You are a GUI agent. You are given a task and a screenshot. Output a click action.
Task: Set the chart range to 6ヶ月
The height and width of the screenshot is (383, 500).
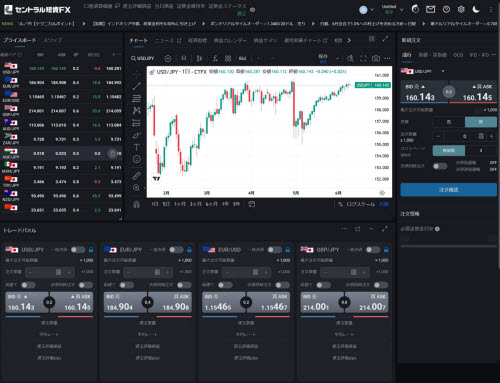point(211,204)
